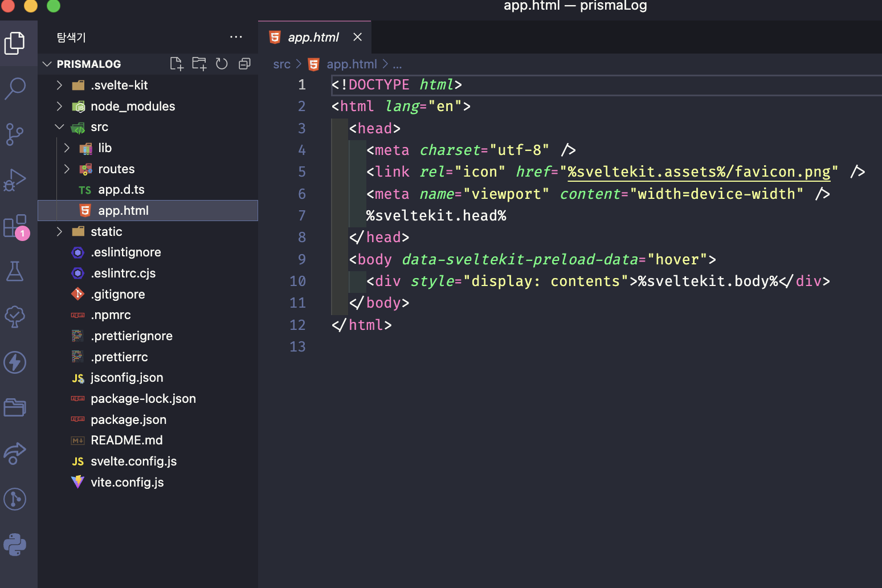
Task: Collapse the src folder
Action: [59, 126]
